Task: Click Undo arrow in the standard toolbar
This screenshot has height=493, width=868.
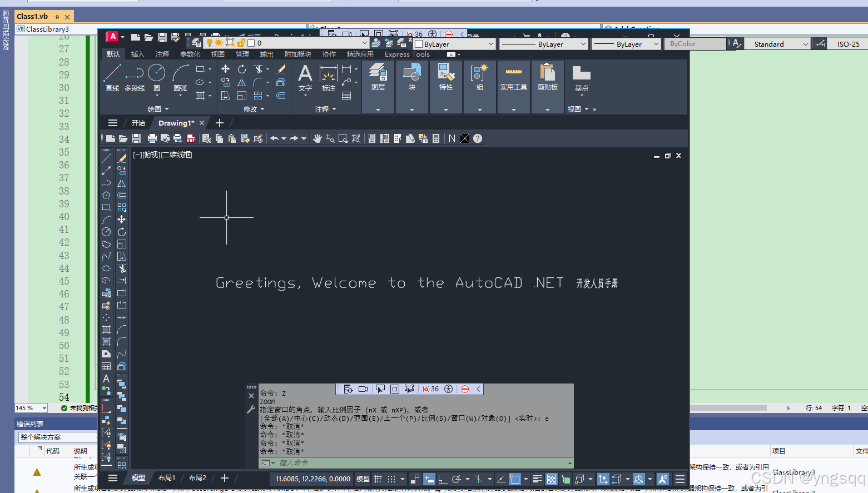Action: [274, 138]
